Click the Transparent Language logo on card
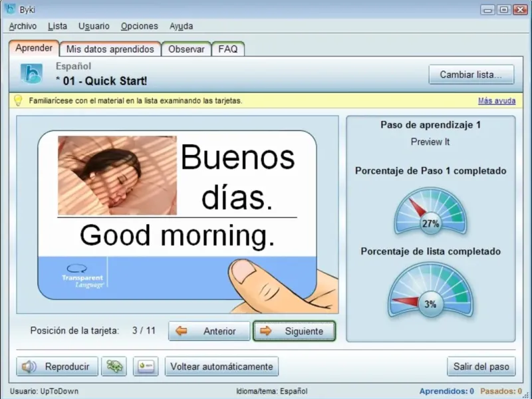 (x=82, y=277)
